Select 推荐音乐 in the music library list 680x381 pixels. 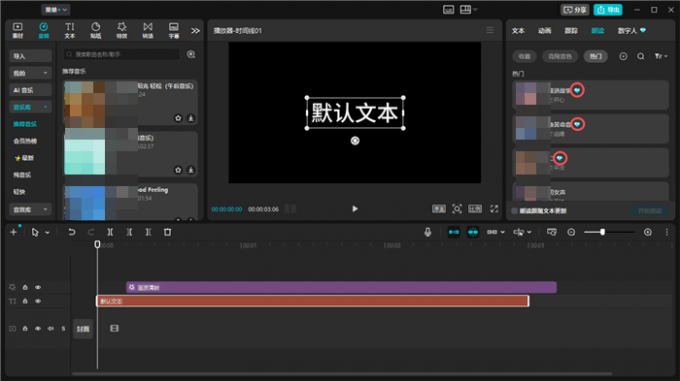tap(25, 124)
